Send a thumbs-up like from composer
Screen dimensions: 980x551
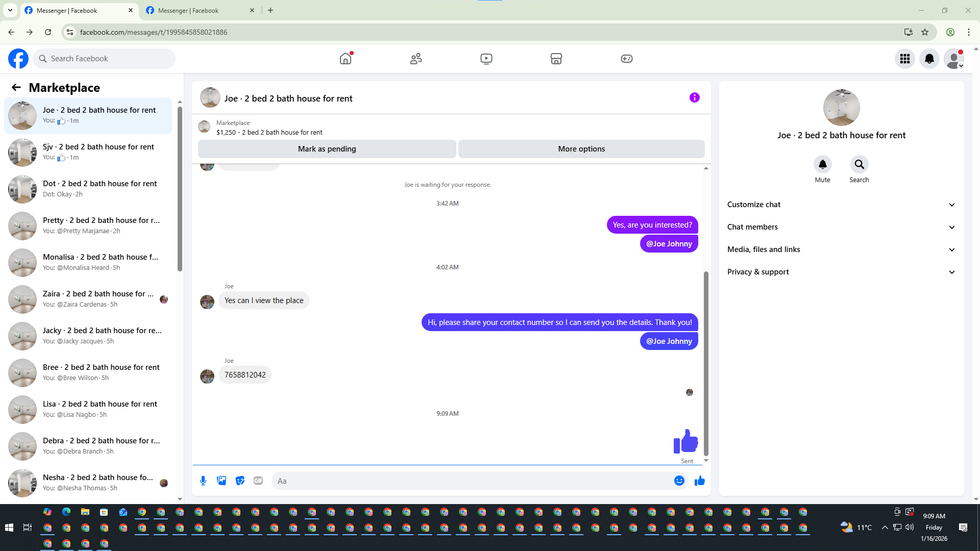point(699,481)
